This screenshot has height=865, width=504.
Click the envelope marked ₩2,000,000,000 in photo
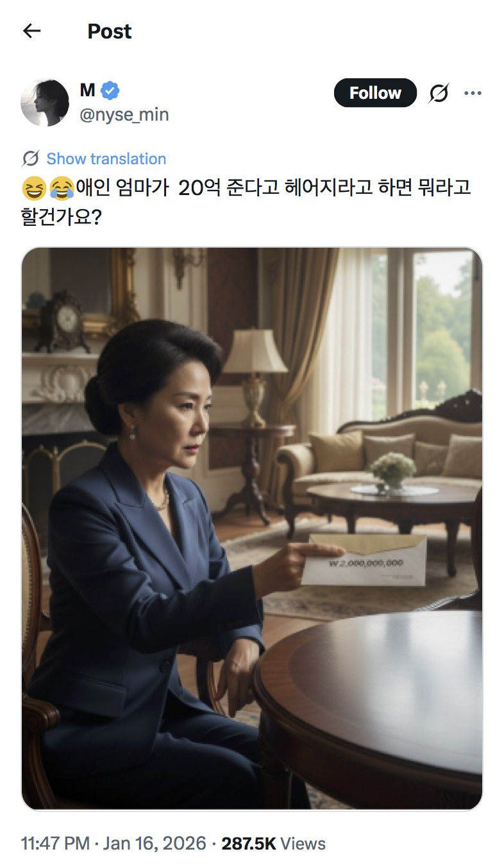[364, 560]
